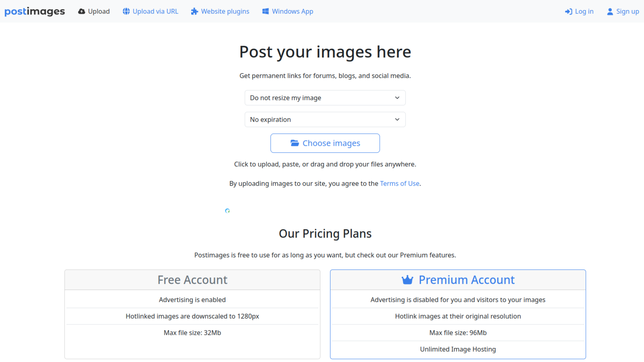Click the globe icon for URL upload
644x362 pixels.
126,11
